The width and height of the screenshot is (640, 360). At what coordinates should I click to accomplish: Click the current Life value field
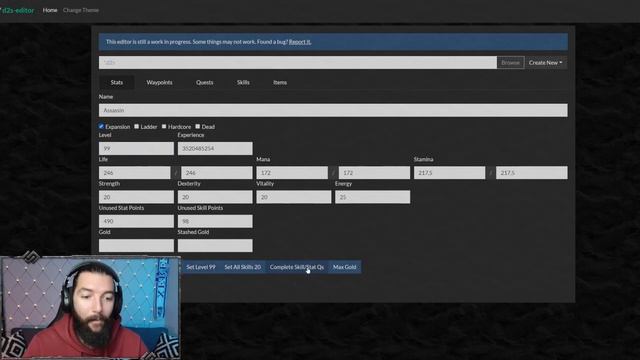(x=135, y=173)
